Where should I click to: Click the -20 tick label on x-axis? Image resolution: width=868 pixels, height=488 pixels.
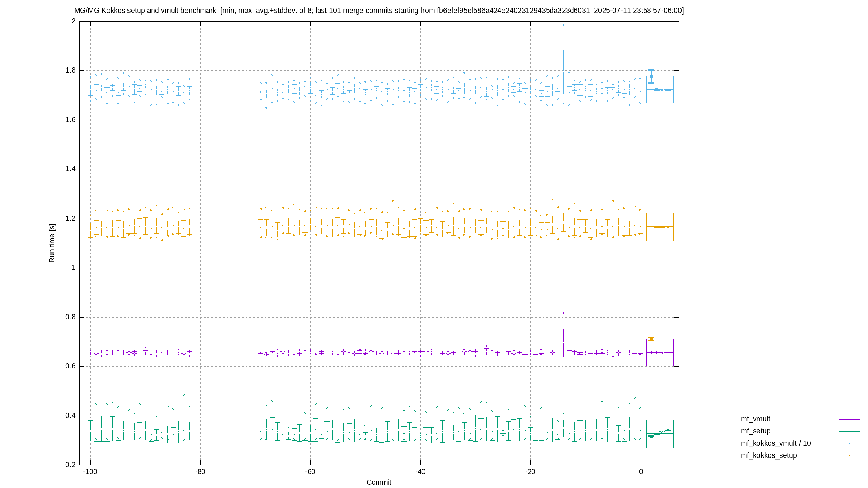pyautogui.click(x=530, y=472)
